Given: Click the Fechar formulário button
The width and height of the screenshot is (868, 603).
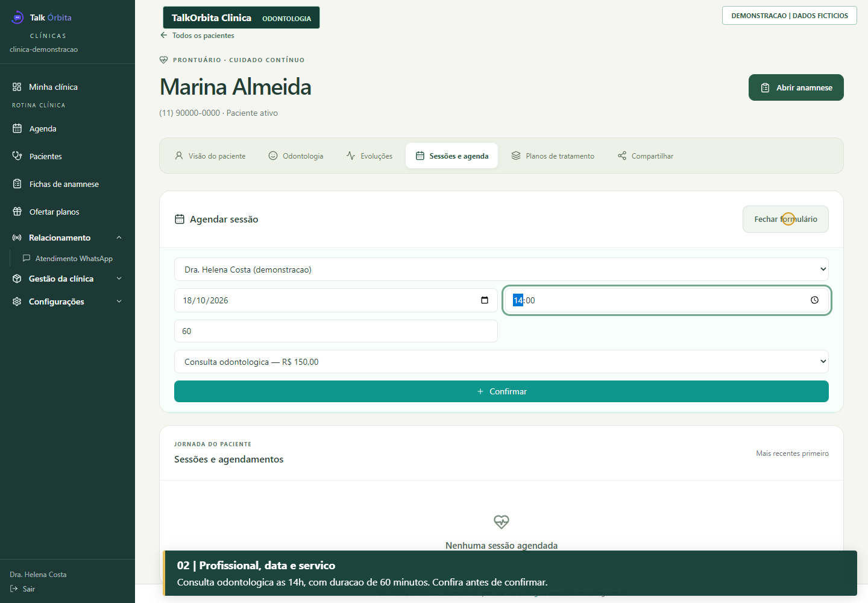Looking at the screenshot, I should click(785, 219).
